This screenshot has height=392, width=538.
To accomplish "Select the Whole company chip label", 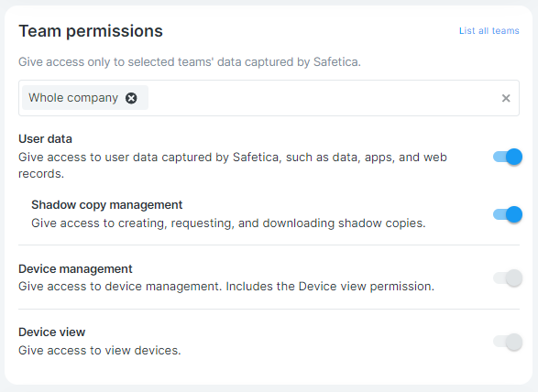I will (73, 98).
